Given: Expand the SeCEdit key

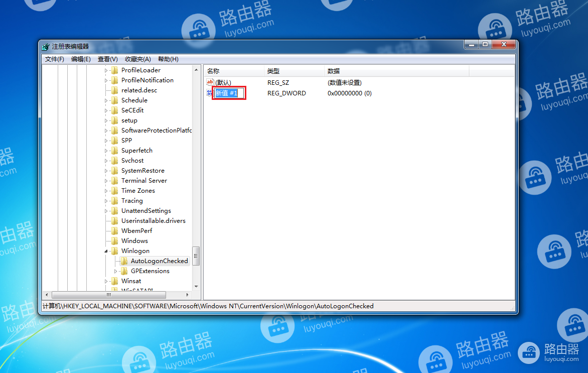Looking at the screenshot, I should [x=106, y=111].
